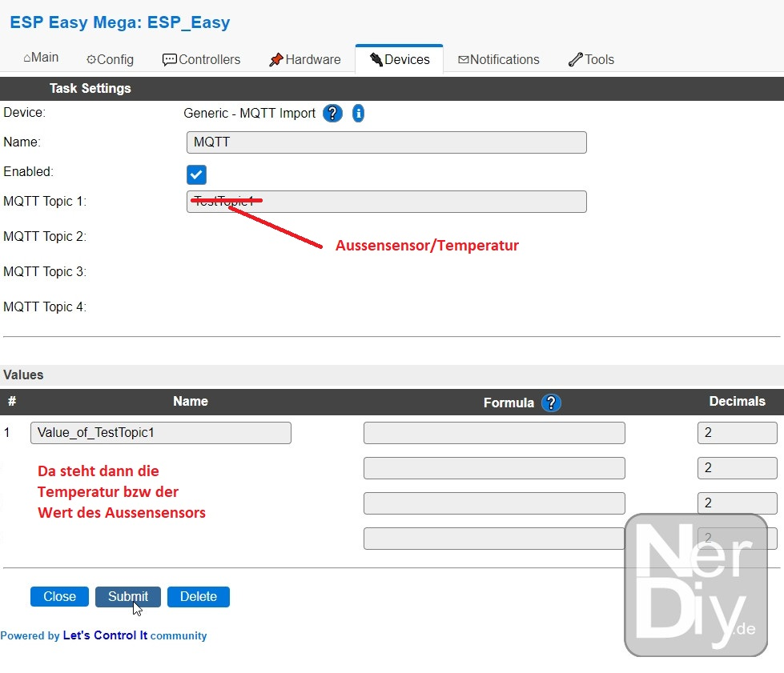Open the device help question mark icon
Image resolution: width=784 pixels, height=673 pixels.
(x=332, y=114)
